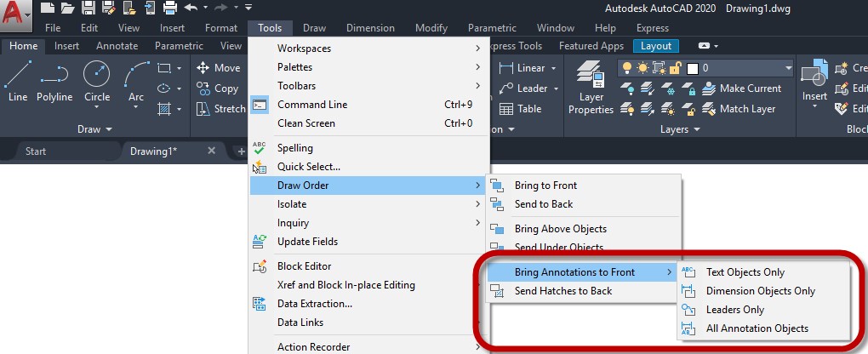
Task: Open the Leader dropdown arrow
Action: point(556,88)
